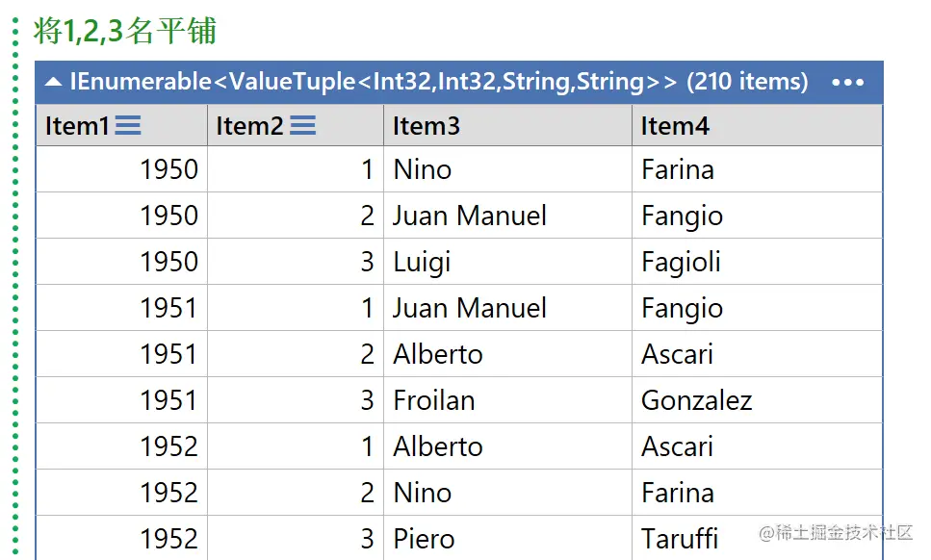Click the '(210 items)' count label

pyautogui.click(x=747, y=81)
